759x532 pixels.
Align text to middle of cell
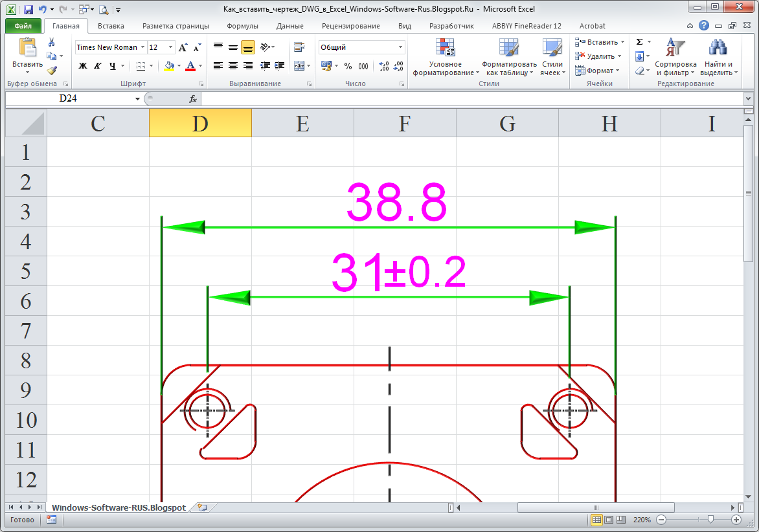pyautogui.click(x=233, y=47)
